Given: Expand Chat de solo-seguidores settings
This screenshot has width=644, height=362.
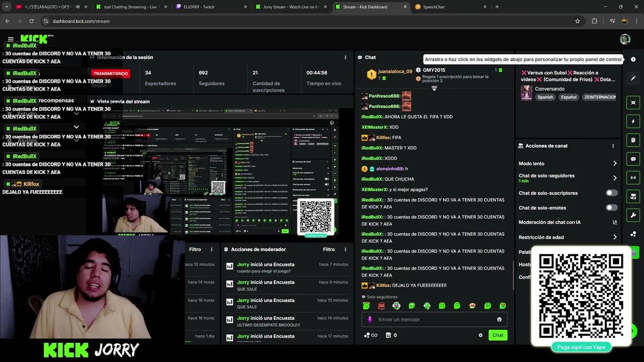Looking at the screenshot, I should click(x=615, y=178).
